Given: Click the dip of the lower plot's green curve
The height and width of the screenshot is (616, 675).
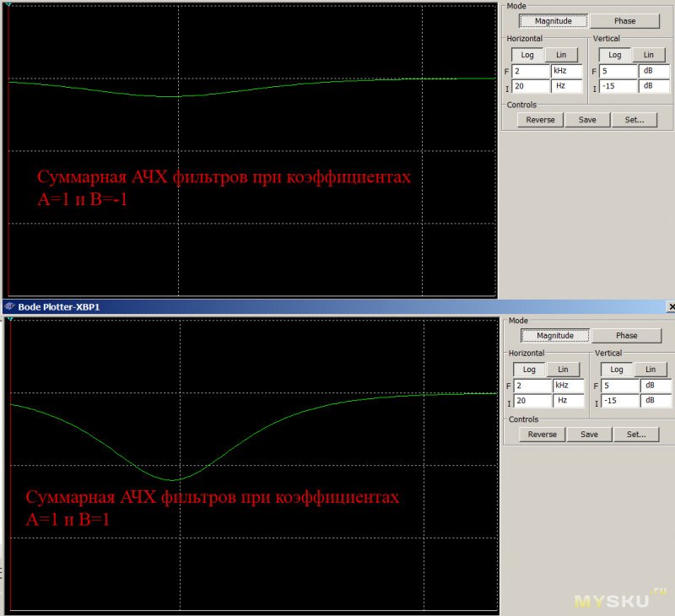Looking at the screenshot, I should click(x=175, y=480).
